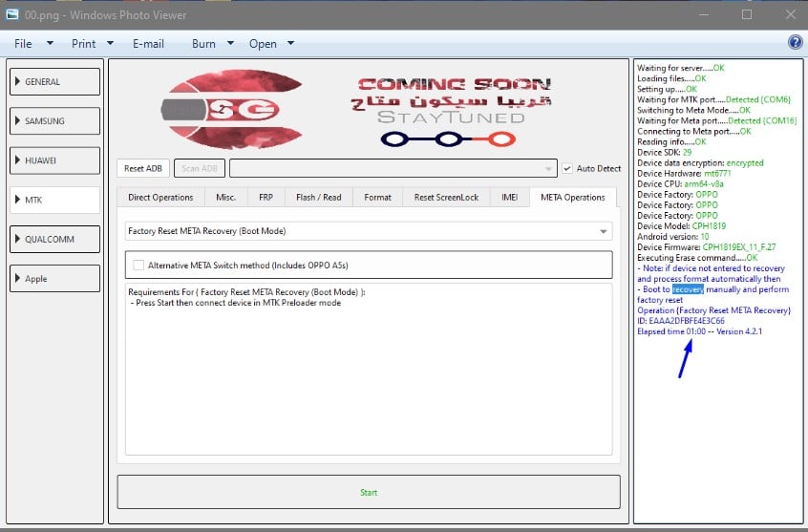Click inside the Requirements text area
Screen dimensions: 808x532
click(368, 382)
